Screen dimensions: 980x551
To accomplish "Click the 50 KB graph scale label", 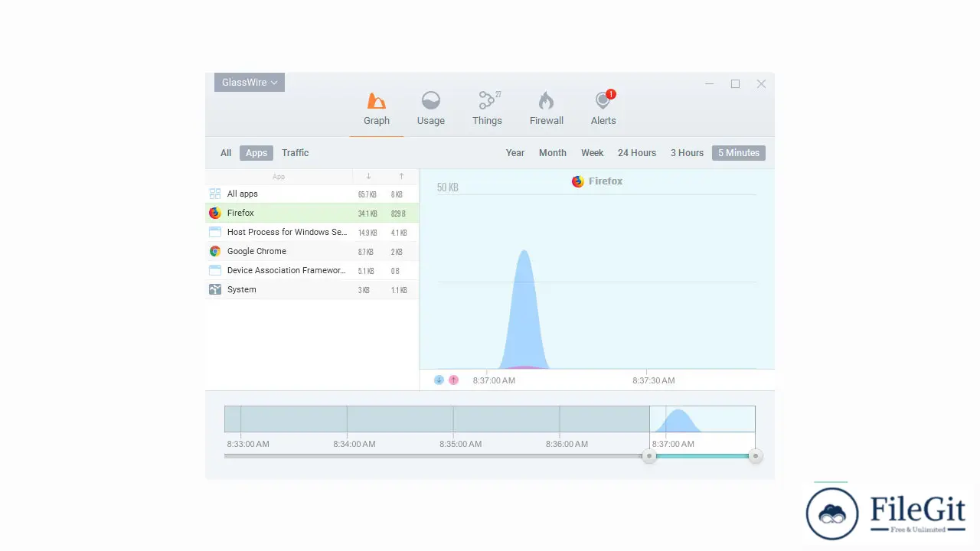I will point(448,187).
